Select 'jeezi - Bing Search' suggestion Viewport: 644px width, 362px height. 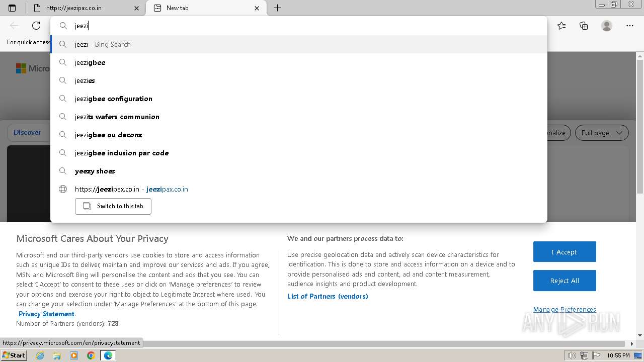pyautogui.click(x=299, y=44)
